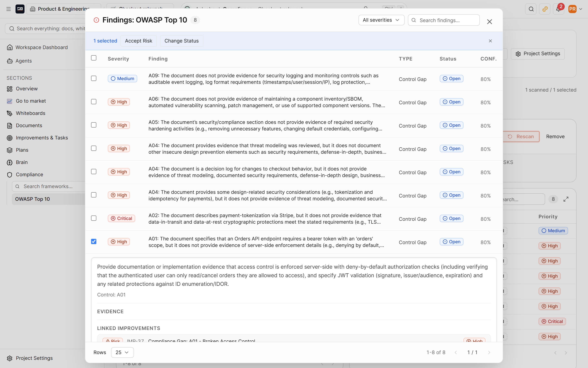
Task: Go to Whiteboards in sidebar
Action: (x=30, y=113)
